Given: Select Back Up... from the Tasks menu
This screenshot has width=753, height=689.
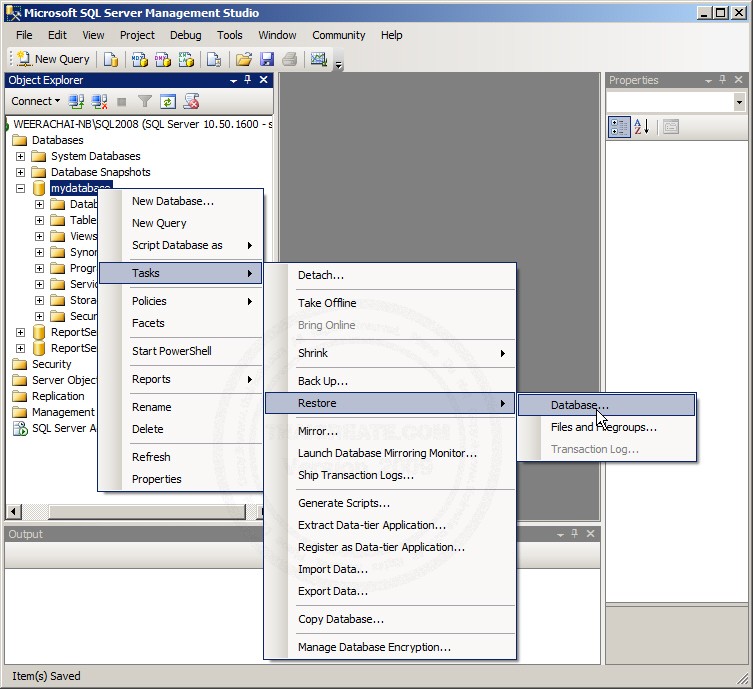Looking at the screenshot, I should (x=390, y=381).
